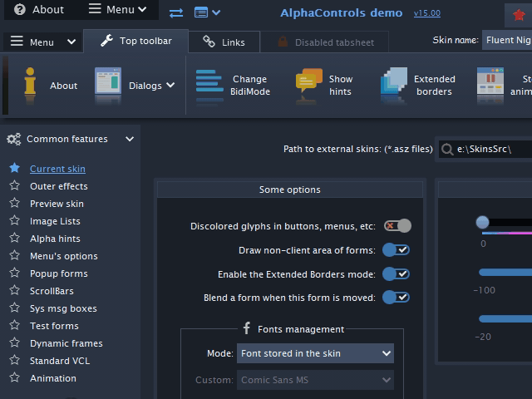Select Test forms in sidebar

pos(54,326)
